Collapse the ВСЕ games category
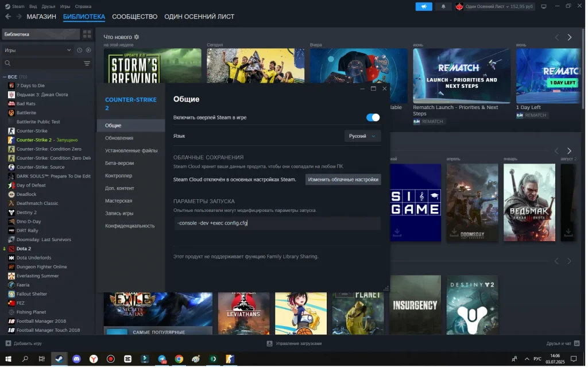The image size is (588, 368). click(x=5, y=77)
